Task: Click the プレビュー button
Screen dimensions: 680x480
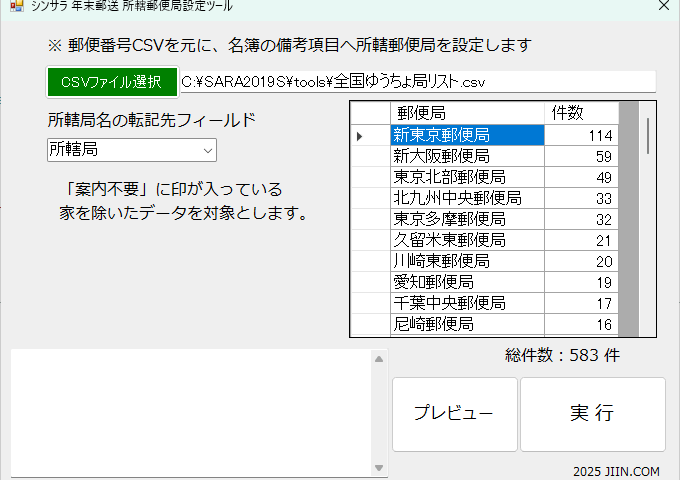Action: point(454,413)
